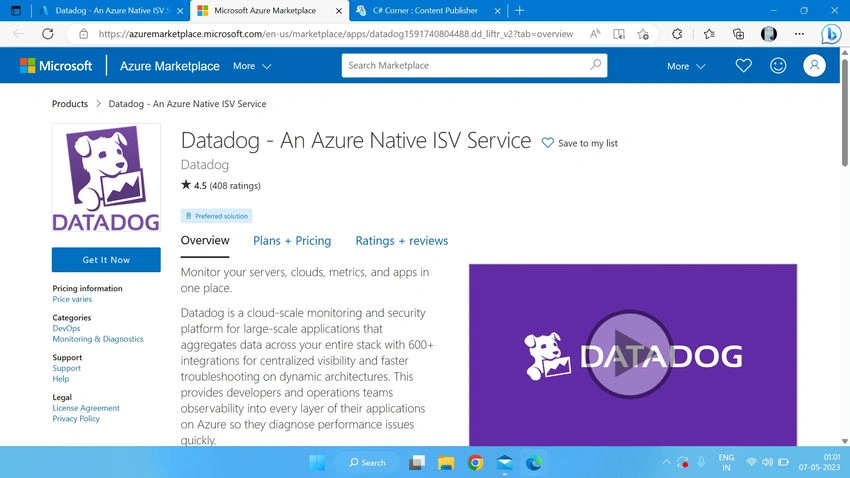Open browser Extensions puzzle icon

(x=677, y=34)
